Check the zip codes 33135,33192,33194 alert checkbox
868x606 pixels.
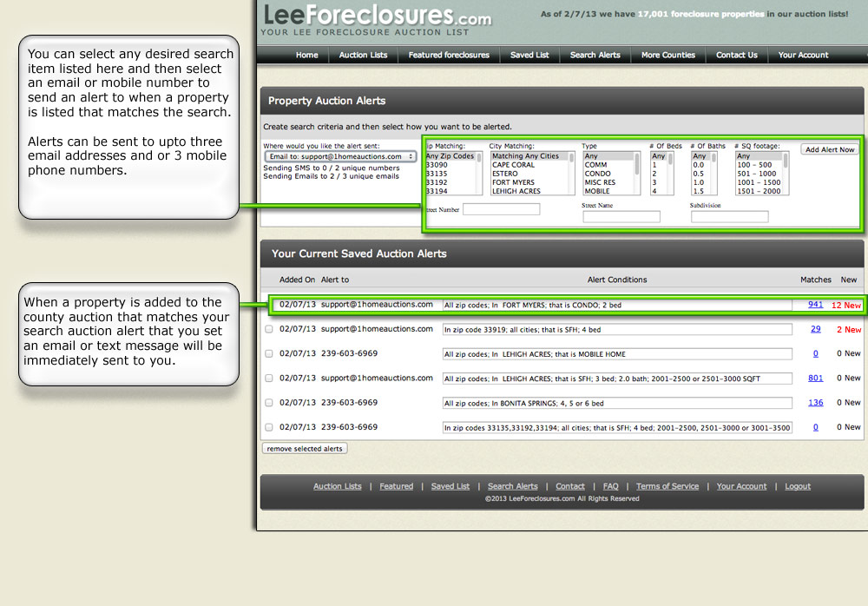[269, 427]
